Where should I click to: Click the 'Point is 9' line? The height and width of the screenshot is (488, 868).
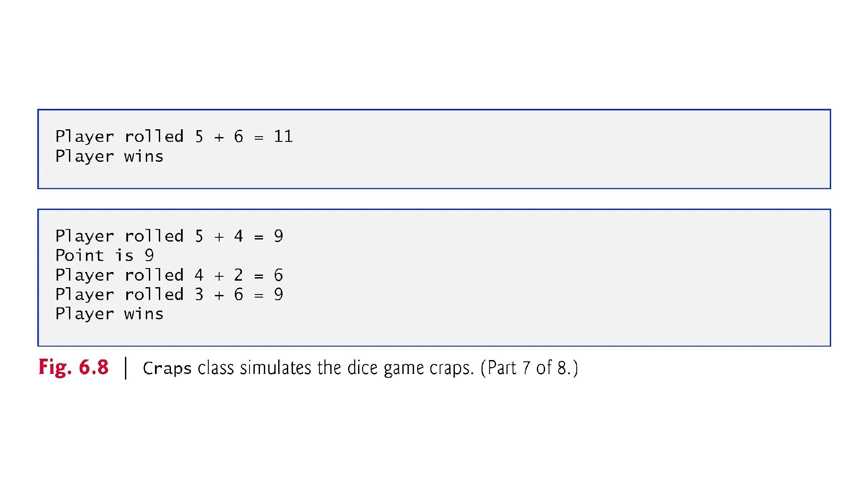(x=105, y=255)
